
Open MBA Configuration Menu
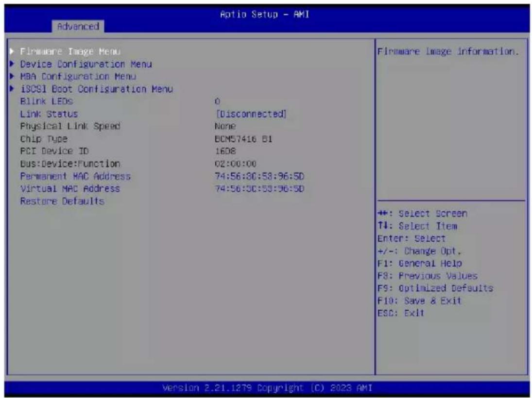tap(78, 77)
